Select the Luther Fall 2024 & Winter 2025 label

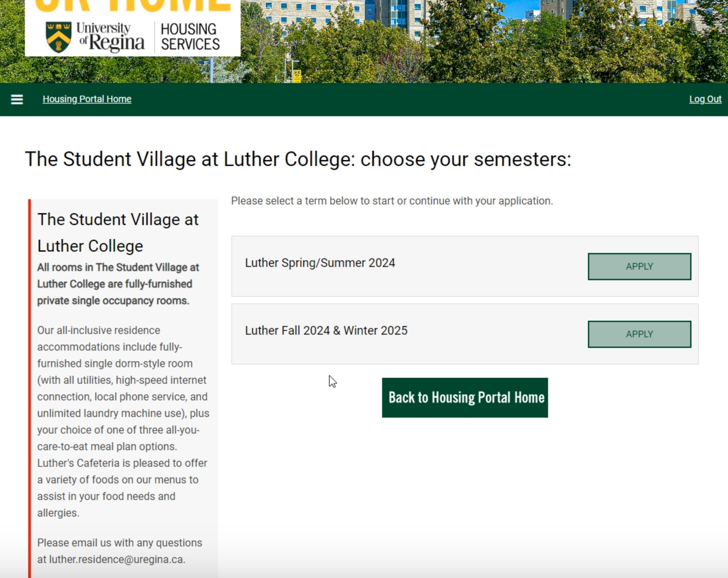(326, 330)
